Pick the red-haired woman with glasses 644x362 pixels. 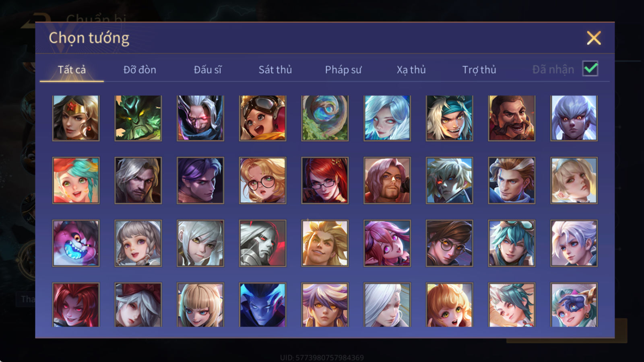pos(325,180)
